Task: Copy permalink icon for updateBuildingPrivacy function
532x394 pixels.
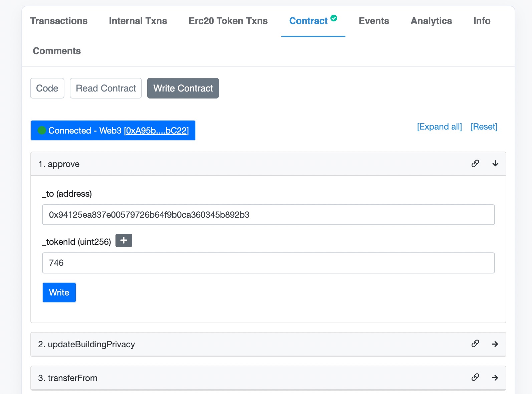Action: pos(475,344)
